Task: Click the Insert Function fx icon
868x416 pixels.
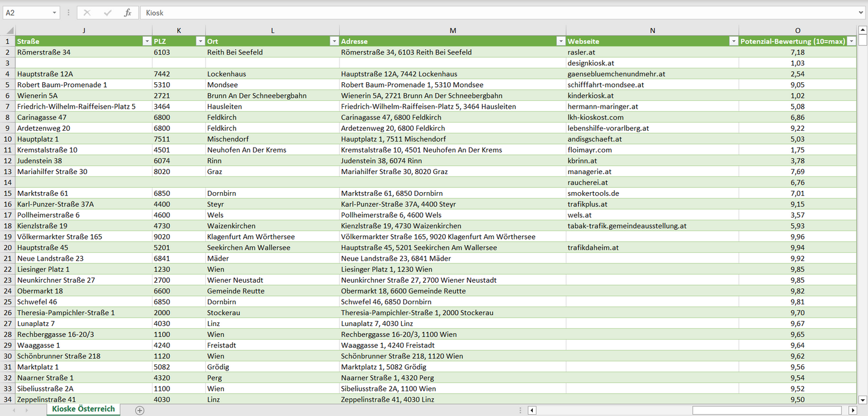Action: (x=127, y=13)
